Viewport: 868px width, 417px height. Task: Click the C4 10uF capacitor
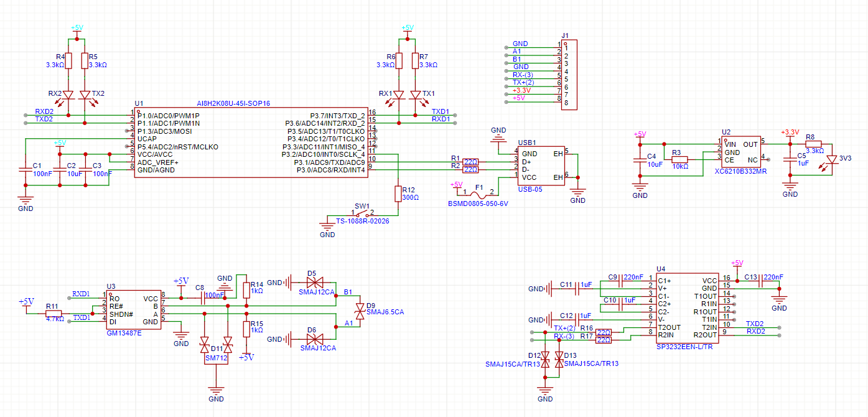point(640,161)
